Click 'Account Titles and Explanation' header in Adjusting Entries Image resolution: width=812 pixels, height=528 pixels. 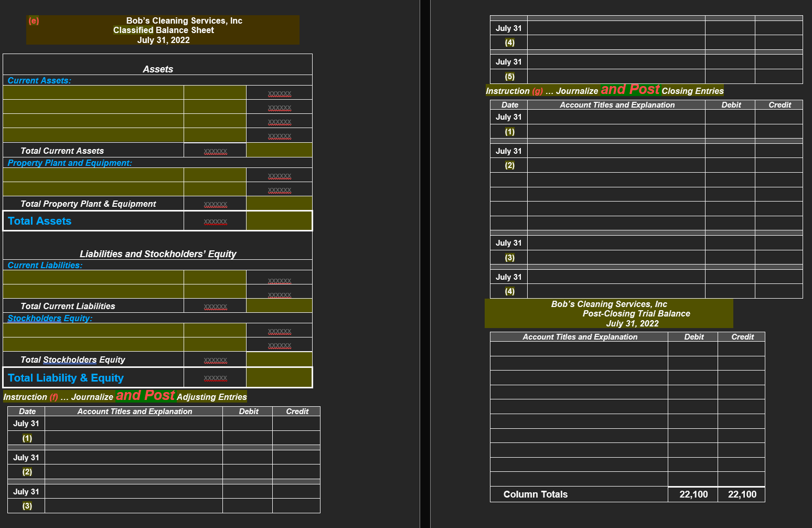pyautogui.click(x=135, y=411)
